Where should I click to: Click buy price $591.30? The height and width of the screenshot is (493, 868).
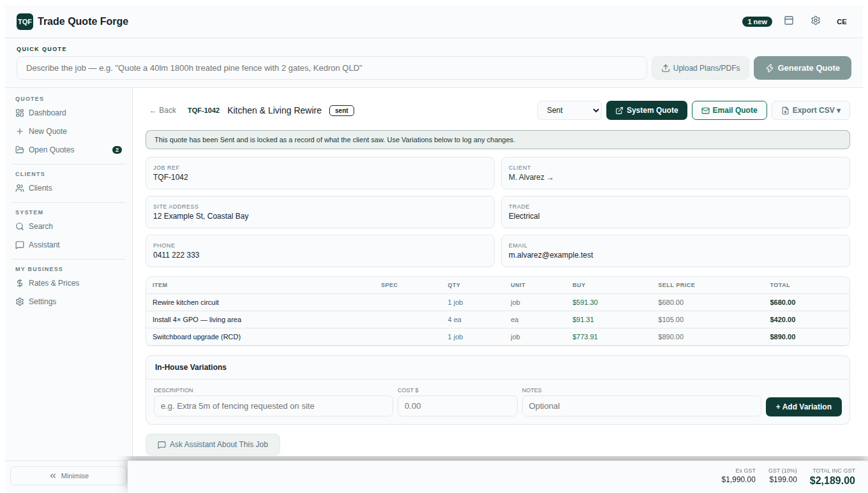pyautogui.click(x=585, y=302)
